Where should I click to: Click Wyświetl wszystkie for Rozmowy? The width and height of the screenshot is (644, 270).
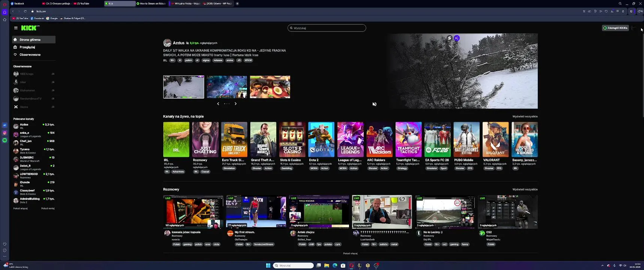(x=525, y=189)
